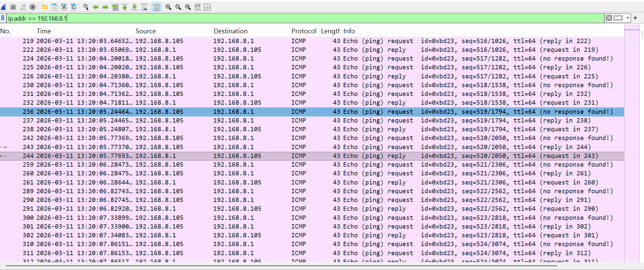Click the highlighted packet 236 row

(312, 112)
